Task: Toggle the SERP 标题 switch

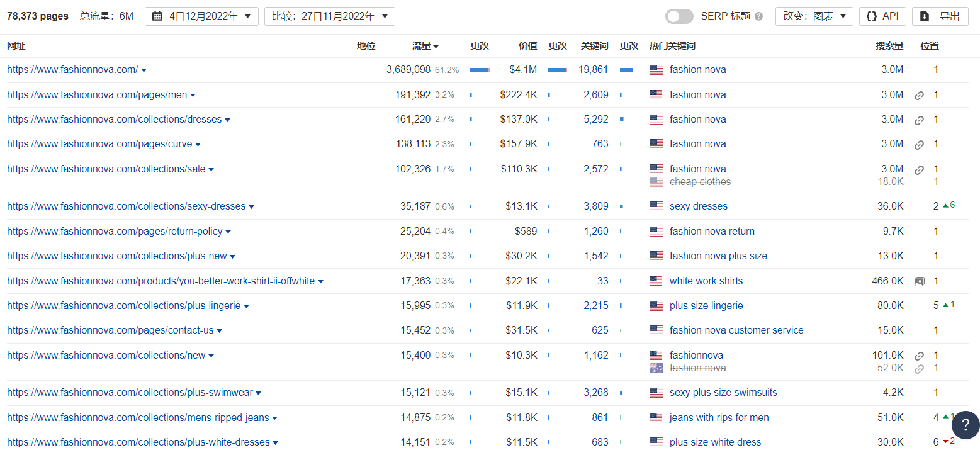Action: click(679, 16)
